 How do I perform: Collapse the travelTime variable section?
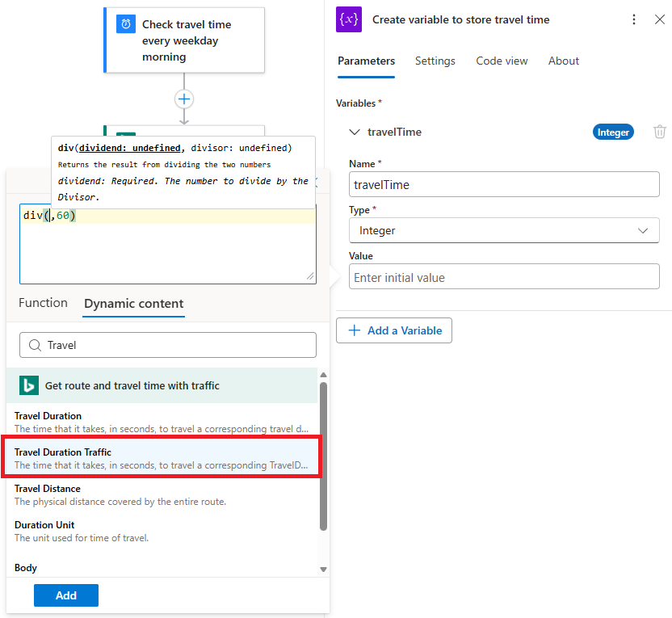(355, 132)
